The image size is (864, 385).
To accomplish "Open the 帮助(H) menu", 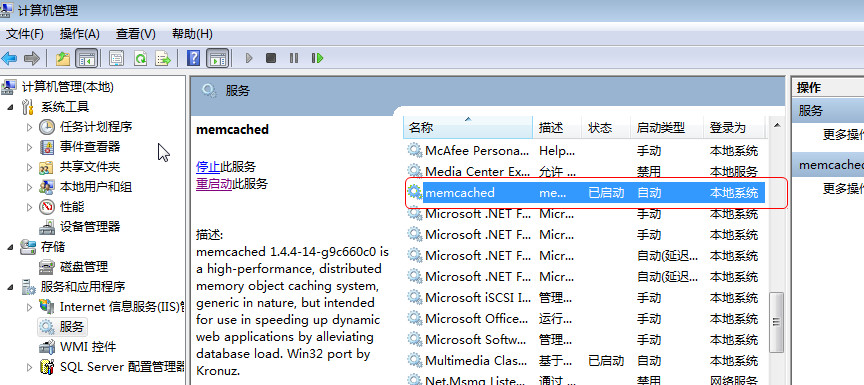I will click(192, 34).
